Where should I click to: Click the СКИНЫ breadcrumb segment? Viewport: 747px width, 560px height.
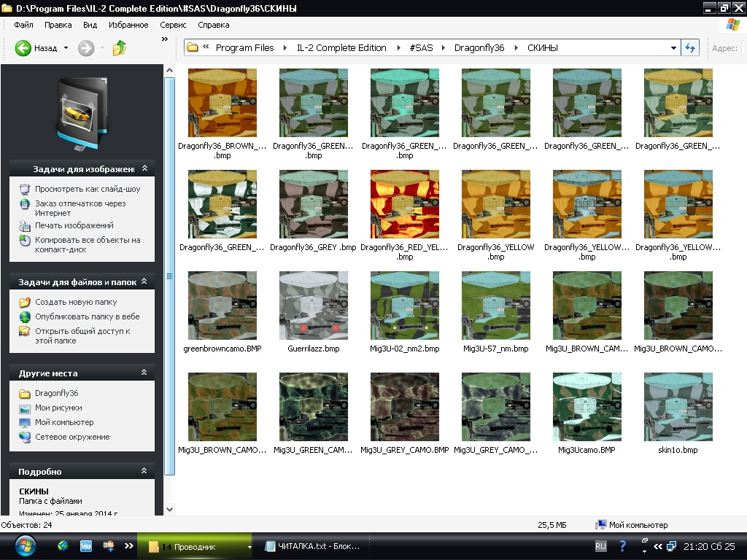(x=543, y=47)
